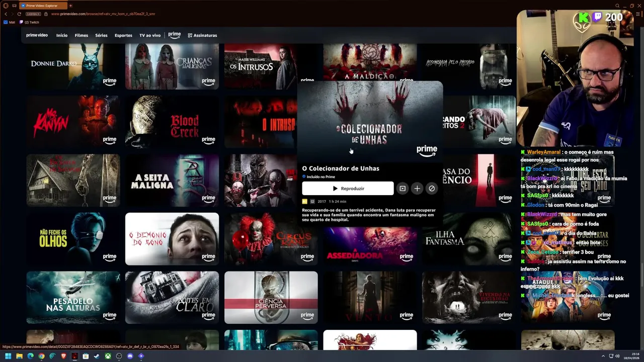Viewport: 644px width, 362px height.
Task: Open the Esportes menu item
Action: point(123,35)
